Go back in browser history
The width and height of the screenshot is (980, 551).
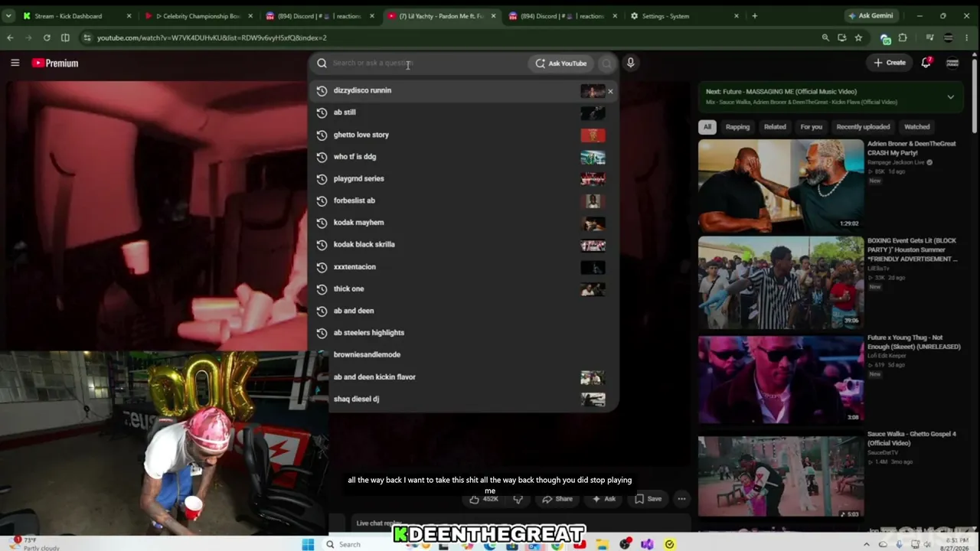click(10, 37)
